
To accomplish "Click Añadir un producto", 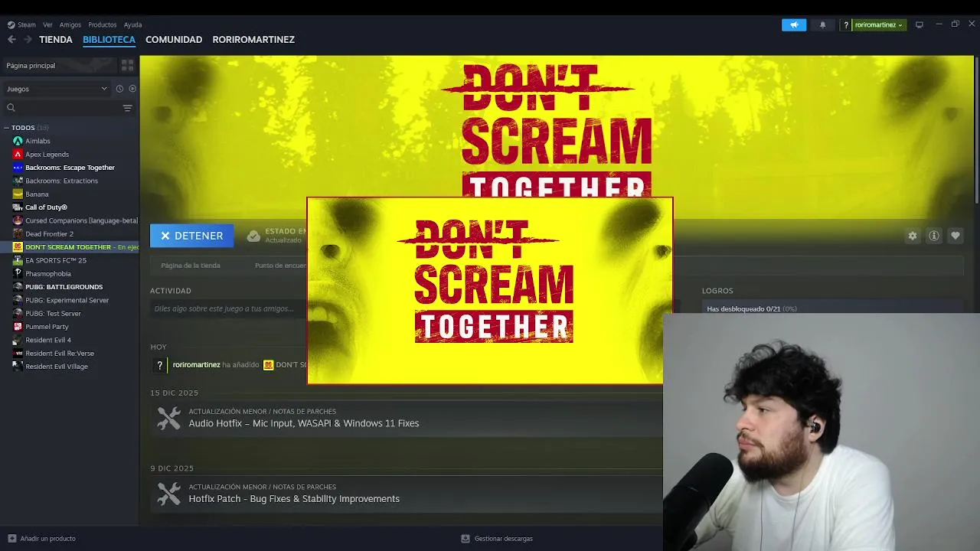I will coord(47,539).
